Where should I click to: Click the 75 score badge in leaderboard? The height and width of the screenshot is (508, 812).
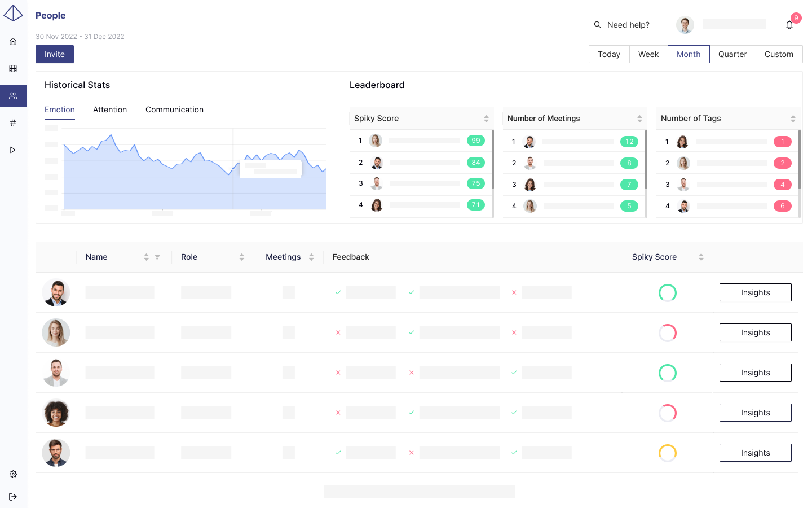476,183
